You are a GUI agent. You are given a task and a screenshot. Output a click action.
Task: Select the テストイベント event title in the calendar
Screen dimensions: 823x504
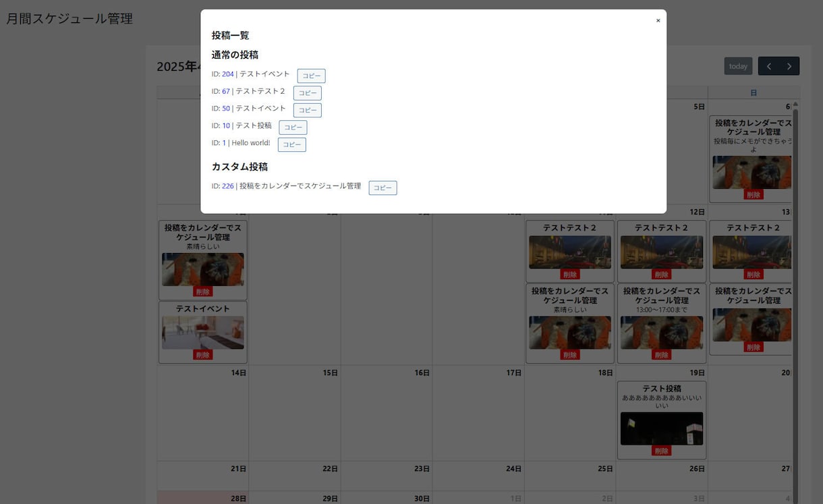pyautogui.click(x=202, y=308)
